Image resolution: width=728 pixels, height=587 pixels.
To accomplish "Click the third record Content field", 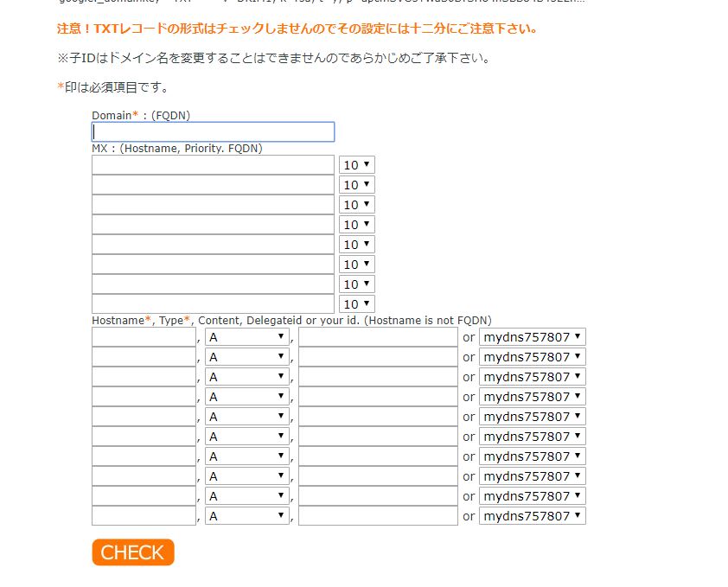I will coord(378,377).
